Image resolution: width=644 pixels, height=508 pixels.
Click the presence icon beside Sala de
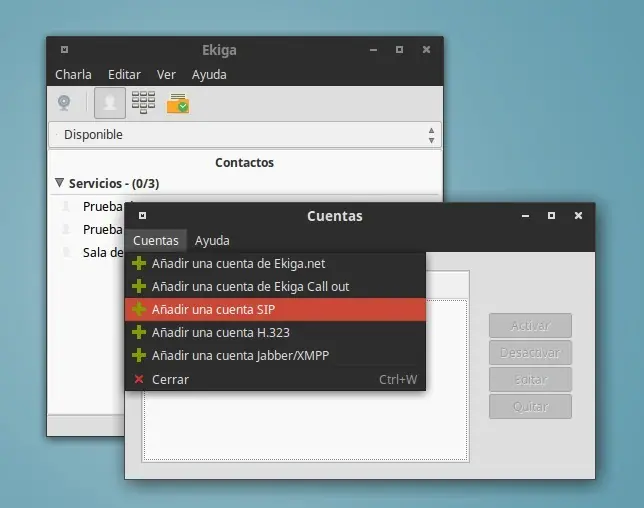tap(67, 252)
